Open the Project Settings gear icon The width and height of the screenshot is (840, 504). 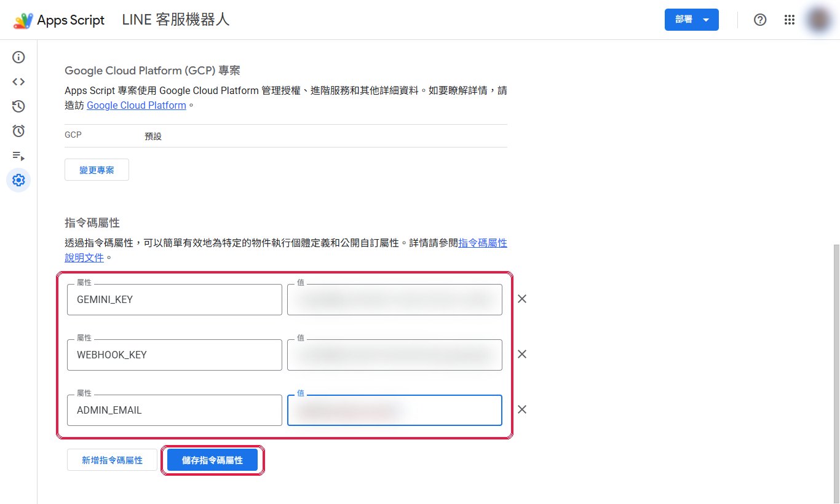point(18,180)
